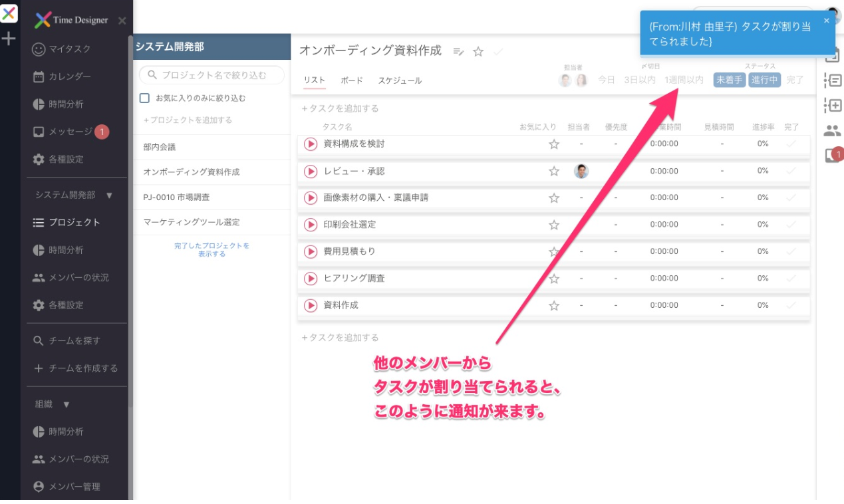Click the progress rate on 資料作成 task

point(764,305)
